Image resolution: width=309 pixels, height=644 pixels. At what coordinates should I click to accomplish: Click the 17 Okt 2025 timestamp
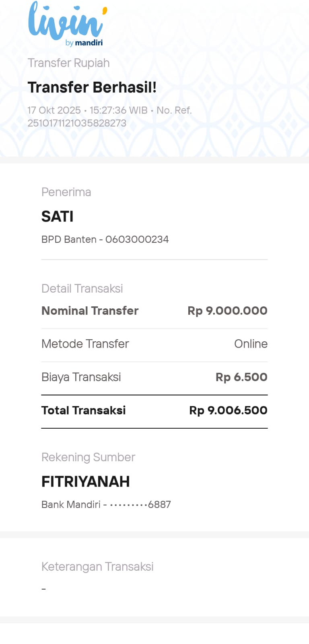coord(54,110)
